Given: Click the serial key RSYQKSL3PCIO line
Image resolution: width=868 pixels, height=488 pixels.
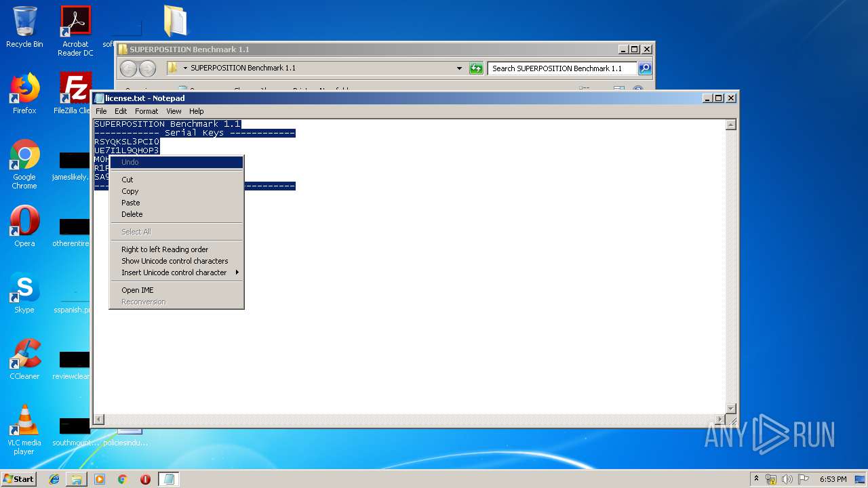Looking at the screenshot, I should click(127, 142).
